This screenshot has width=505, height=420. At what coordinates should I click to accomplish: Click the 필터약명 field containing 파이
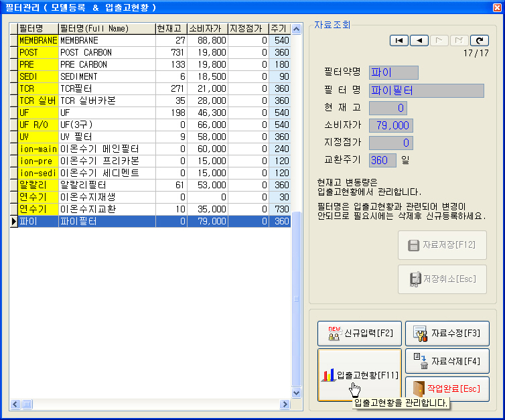pyautogui.click(x=394, y=72)
